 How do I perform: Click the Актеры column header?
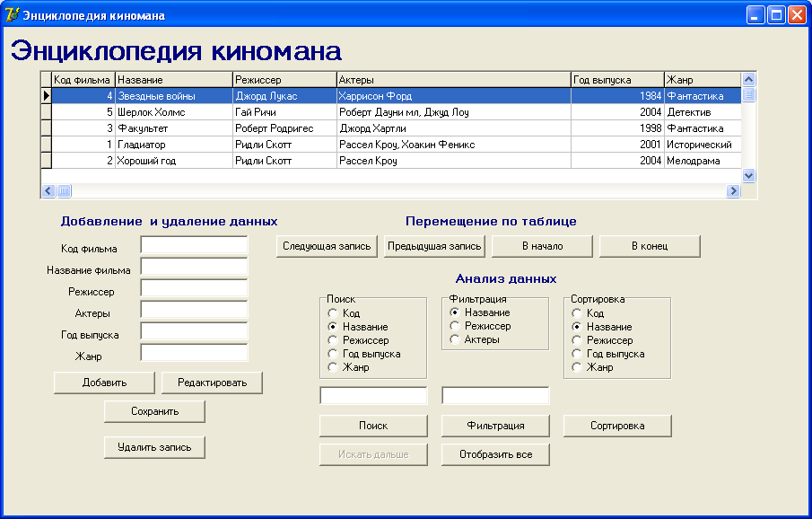coord(454,80)
